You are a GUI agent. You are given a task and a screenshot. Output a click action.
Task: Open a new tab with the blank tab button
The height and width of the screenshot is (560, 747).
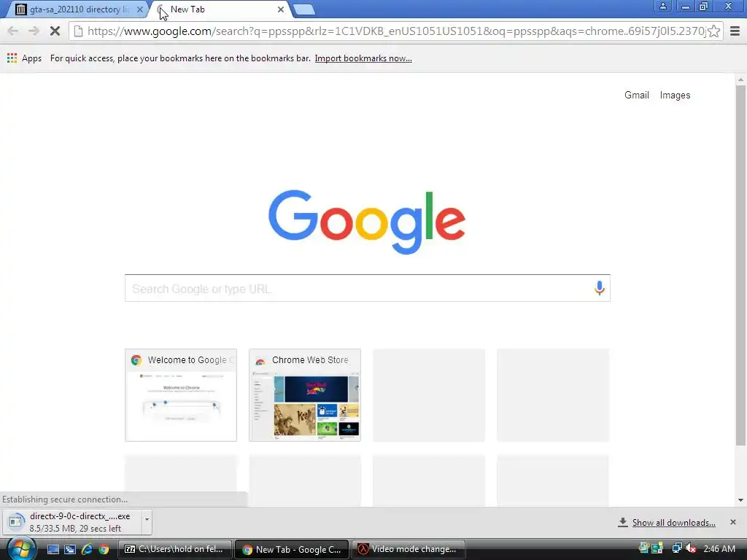303,9
